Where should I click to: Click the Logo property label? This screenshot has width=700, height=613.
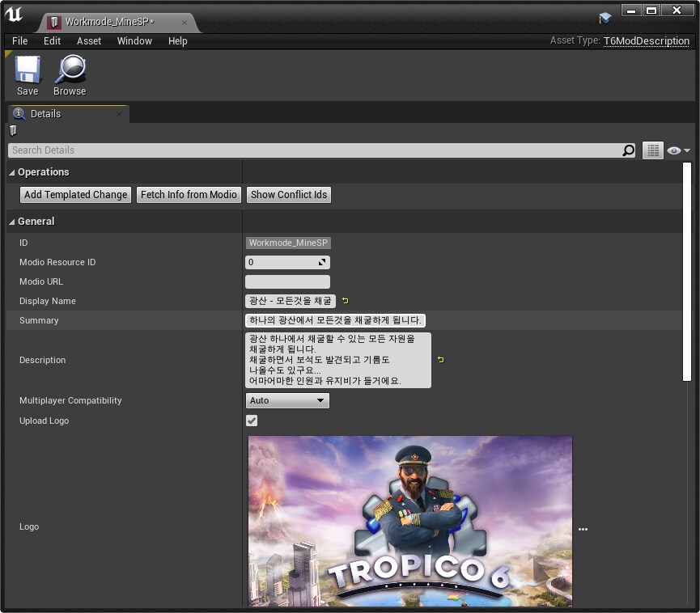point(29,527)
